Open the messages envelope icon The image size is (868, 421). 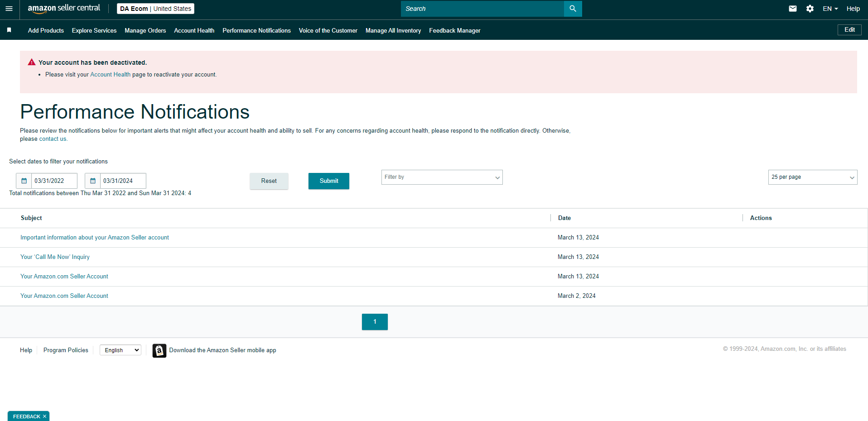[792, 9]
